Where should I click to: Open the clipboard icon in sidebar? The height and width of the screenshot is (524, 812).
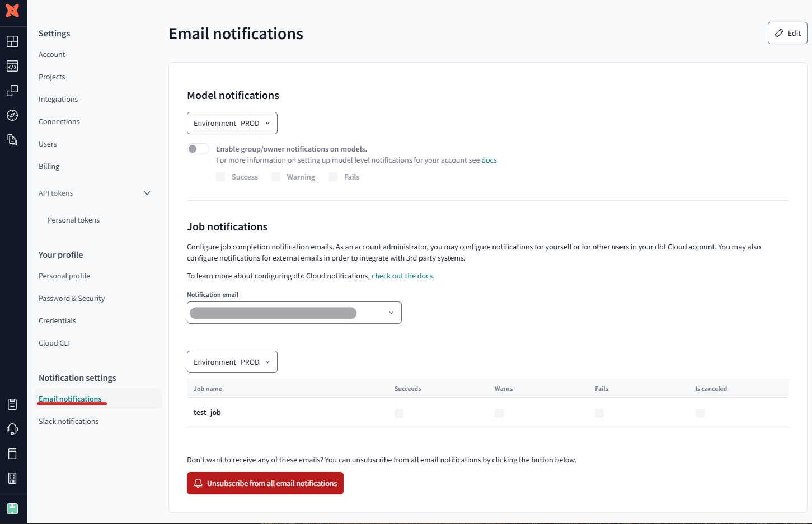click(12, 404)
